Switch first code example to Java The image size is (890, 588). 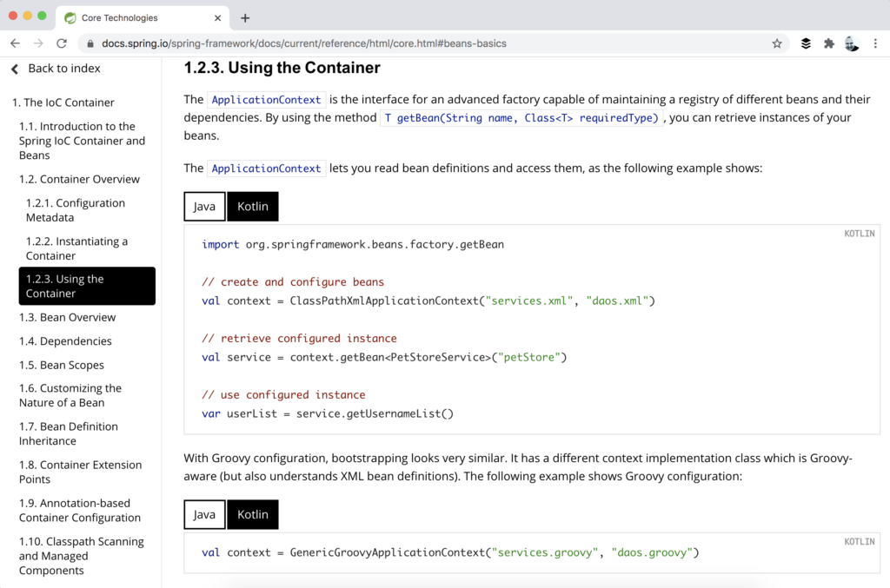[x=204, y=207]
